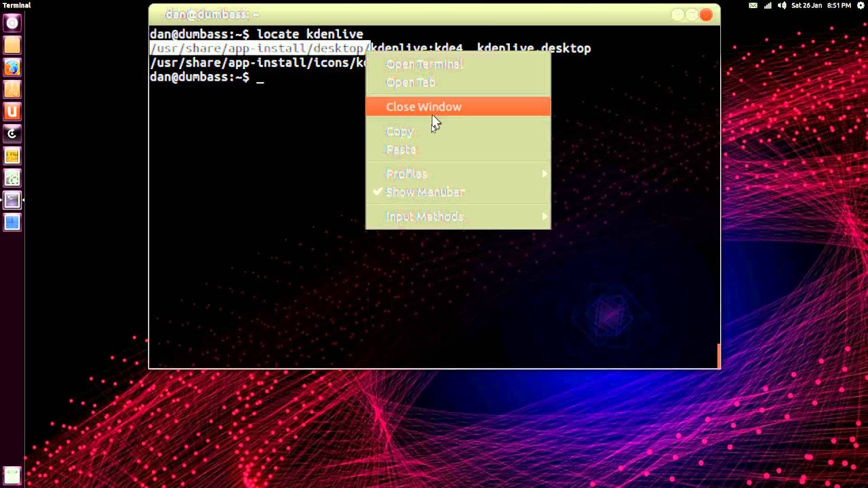Select the Terminal icon in the launcher

(x=12, y=200)
